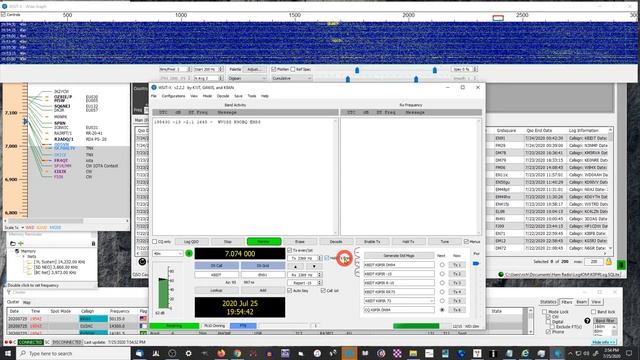Click the Decode button
This screenshot has height=360, width=640.
(336, 242)
